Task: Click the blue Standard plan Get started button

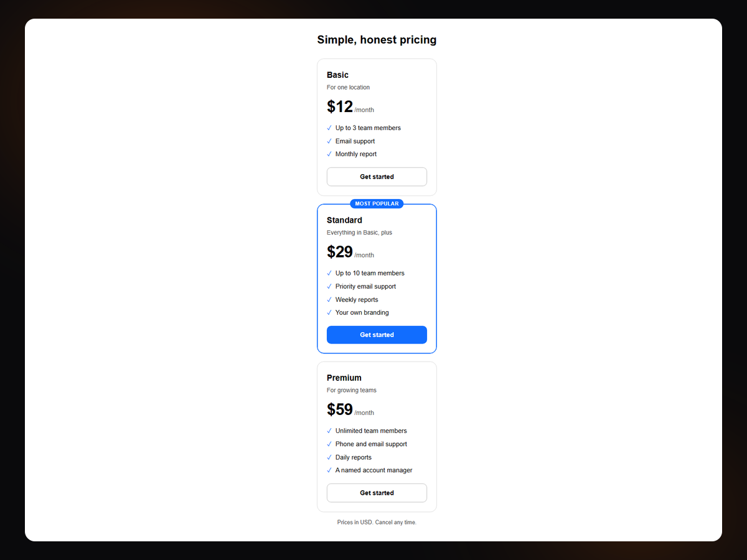Action: coord(377,335)
